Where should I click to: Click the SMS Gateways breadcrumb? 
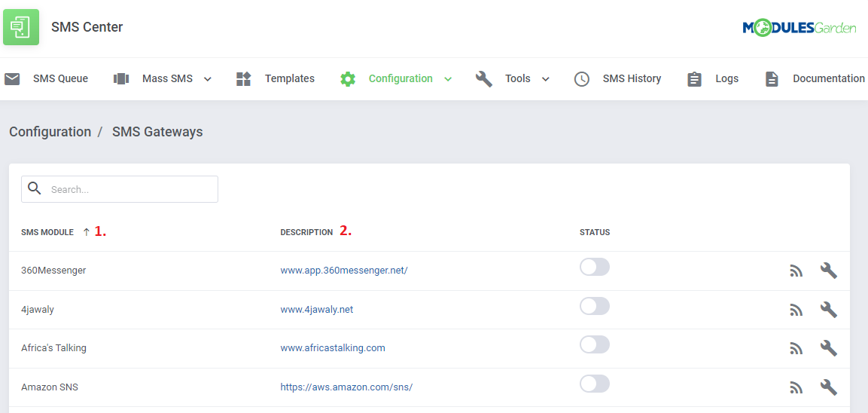coord(157,132)
